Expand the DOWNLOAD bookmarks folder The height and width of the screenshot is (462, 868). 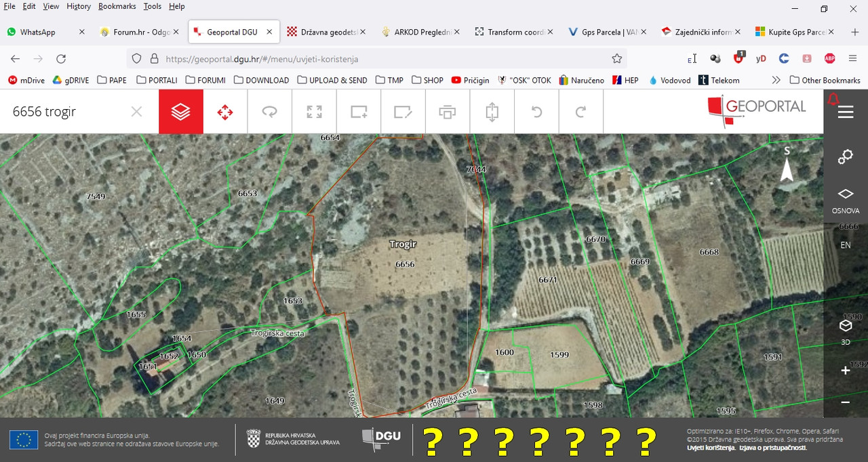click(261, 80)
